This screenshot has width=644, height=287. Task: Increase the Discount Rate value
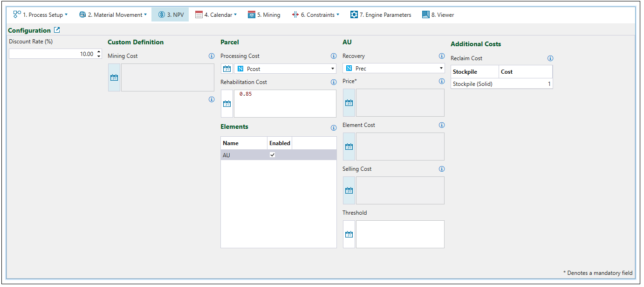pyautogui.click(x=98, y=52)
